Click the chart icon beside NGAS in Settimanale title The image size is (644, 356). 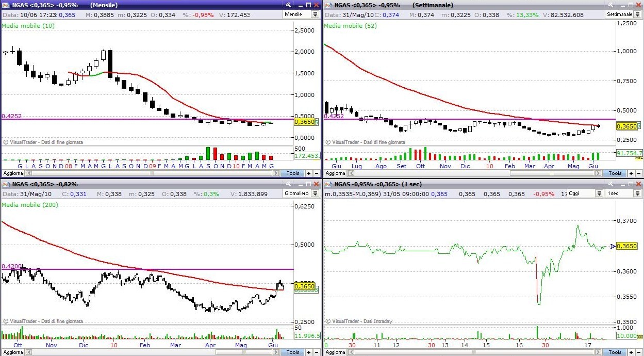pyautogui.click(x=328, y=5)
